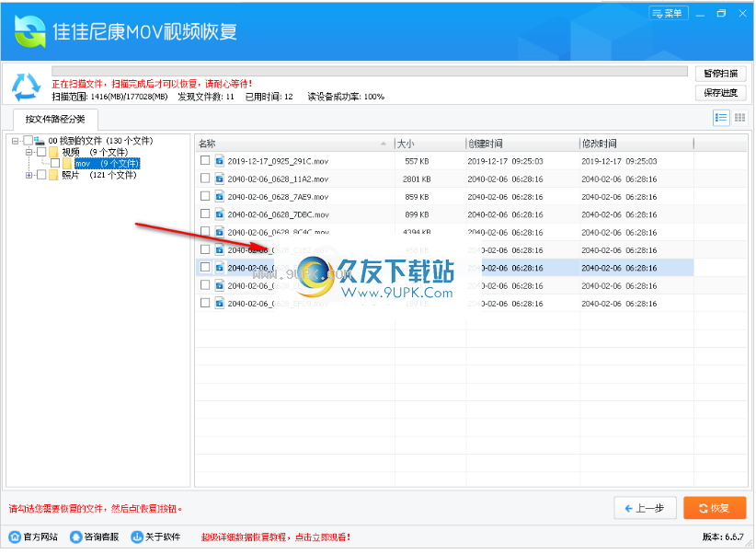Collapse the 找到的文件 root node
756x554 pixels.
(15, 141)
